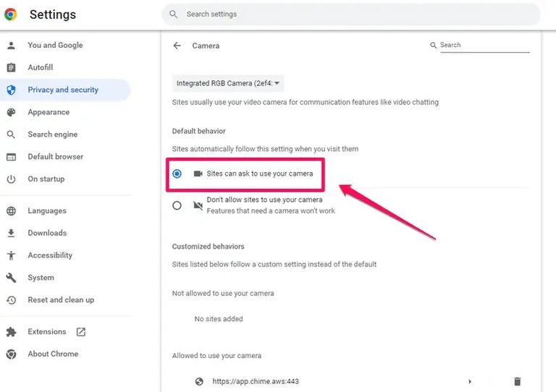
Task: Click Not allowed to use your camera label
Action: tap(223, 294)
